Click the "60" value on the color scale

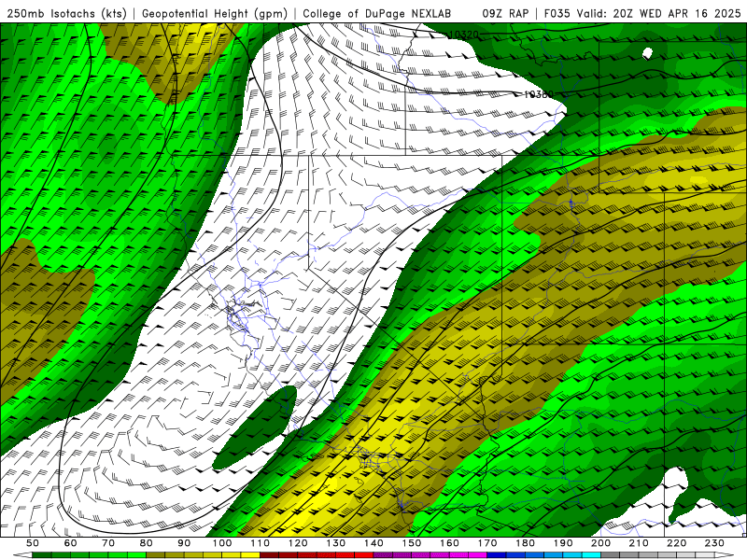[x=70, y=543]
